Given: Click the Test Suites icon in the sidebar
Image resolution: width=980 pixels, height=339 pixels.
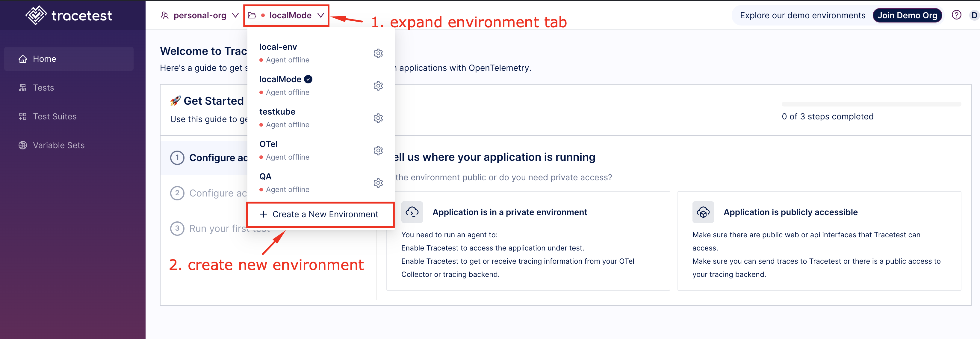Looking at the screenshot, I should point(22,116).
